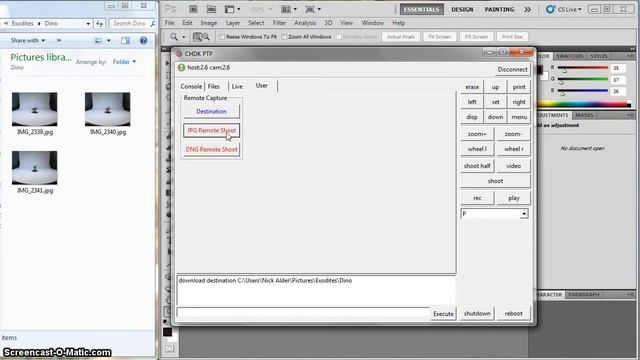Adjust the red R color slider
Image resolution: width=640 pixels, height=360 pixels.
coord(583,68)
